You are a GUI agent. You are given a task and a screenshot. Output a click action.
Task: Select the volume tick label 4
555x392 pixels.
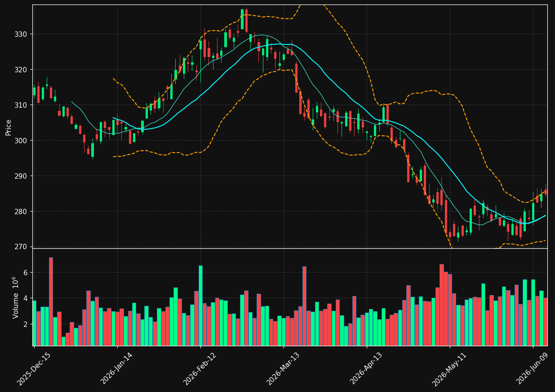pos(26,298)
